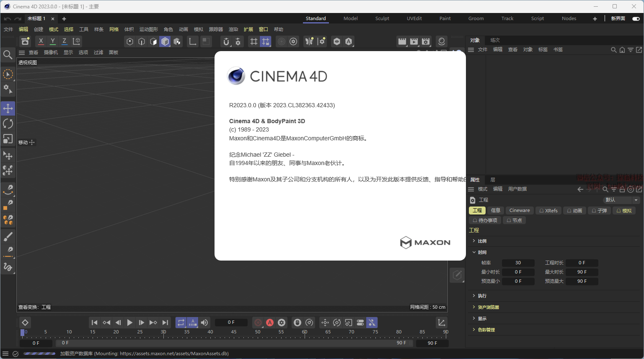Open the 渲染 menu
644x359 pixels.
point(233,29)
